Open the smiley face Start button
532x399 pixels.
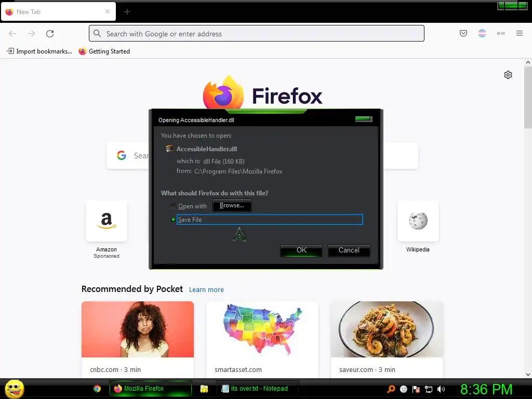pos(14,389)
